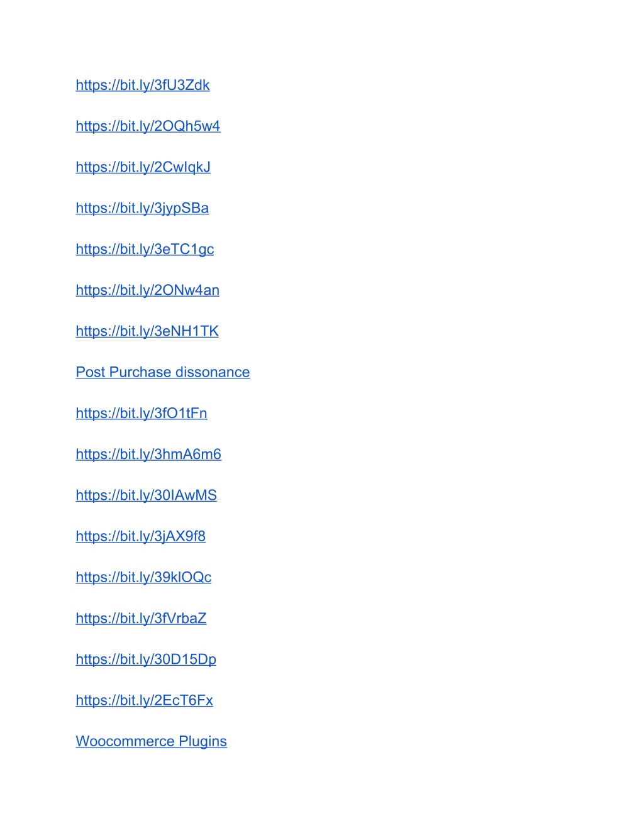Open the bit.ly/2OQh5w4 link
The height and width of the screenshot is (833, 644).
(148, 126)
